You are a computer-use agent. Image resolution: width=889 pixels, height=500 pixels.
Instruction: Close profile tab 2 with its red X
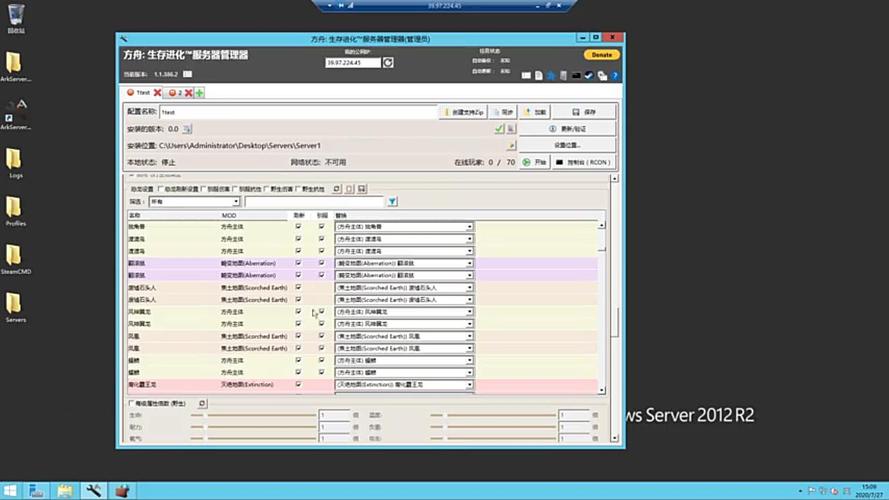coord(189,92)
